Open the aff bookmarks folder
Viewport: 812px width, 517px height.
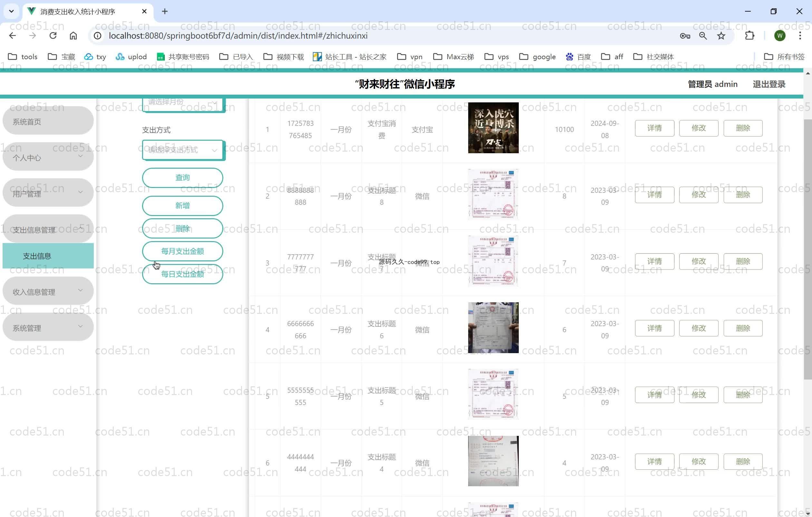point(612,57)
